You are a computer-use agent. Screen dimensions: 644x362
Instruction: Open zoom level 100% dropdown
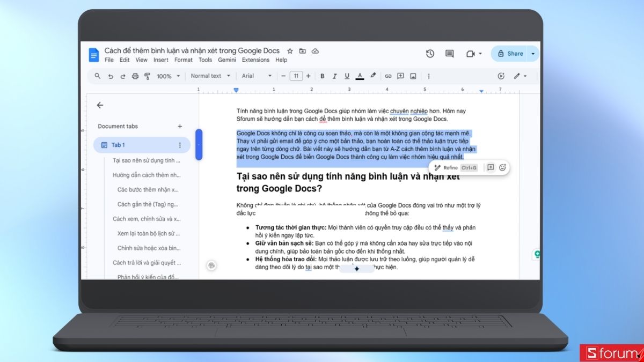168,76
